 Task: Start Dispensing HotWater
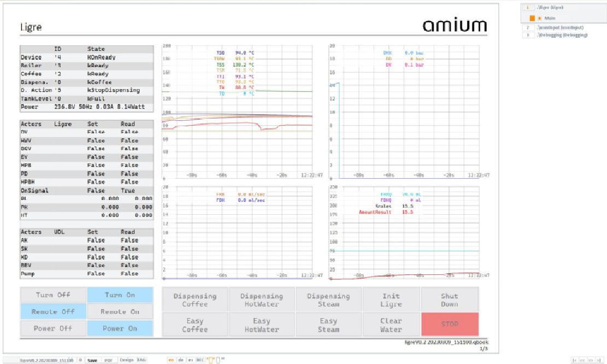click(x=262, y=300)
